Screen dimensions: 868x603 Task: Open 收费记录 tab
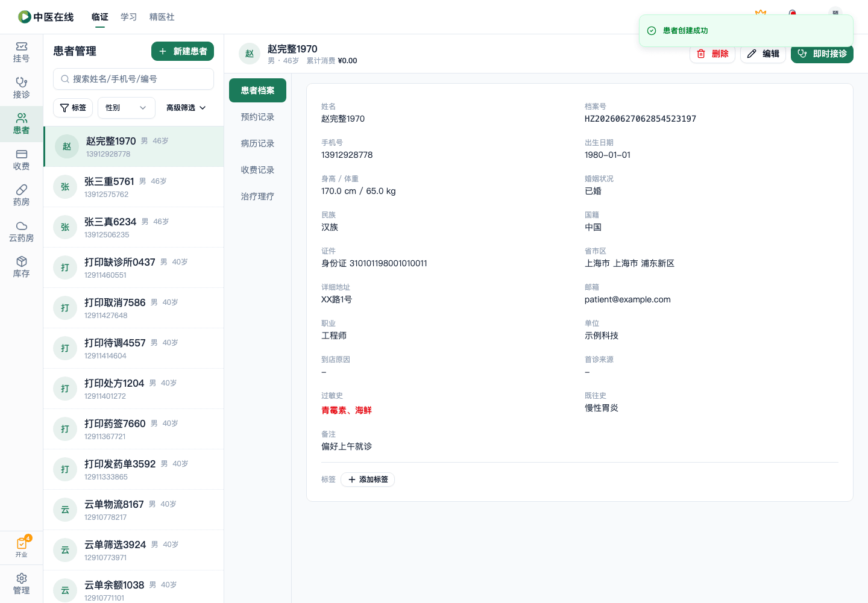coord(257,170)
